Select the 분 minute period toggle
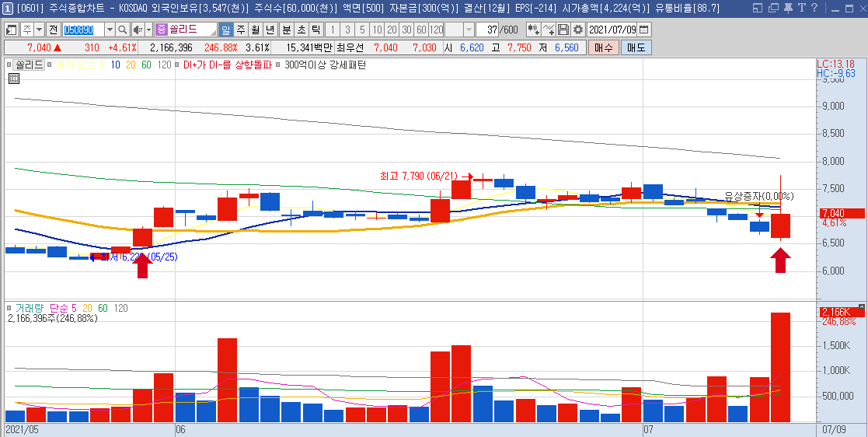868x437 pixels. (287, 30)
